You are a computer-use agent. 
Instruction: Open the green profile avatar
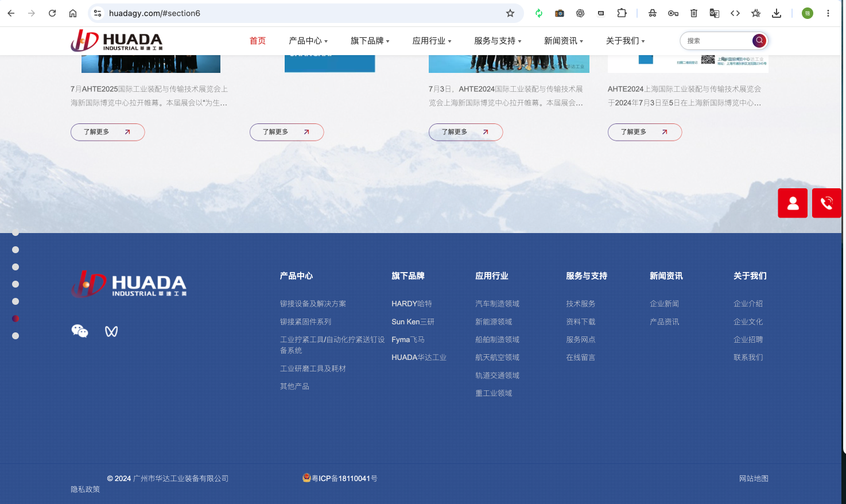[808, 13]
